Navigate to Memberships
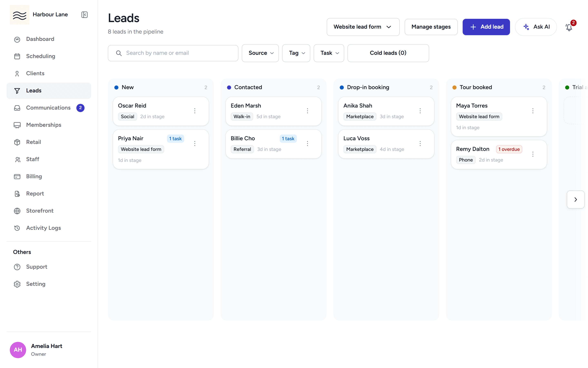 pyautogui.click(x=49, y=125)
